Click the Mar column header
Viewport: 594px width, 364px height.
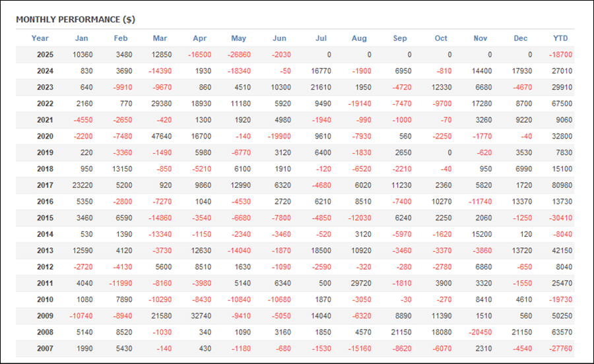coord(160,38)
